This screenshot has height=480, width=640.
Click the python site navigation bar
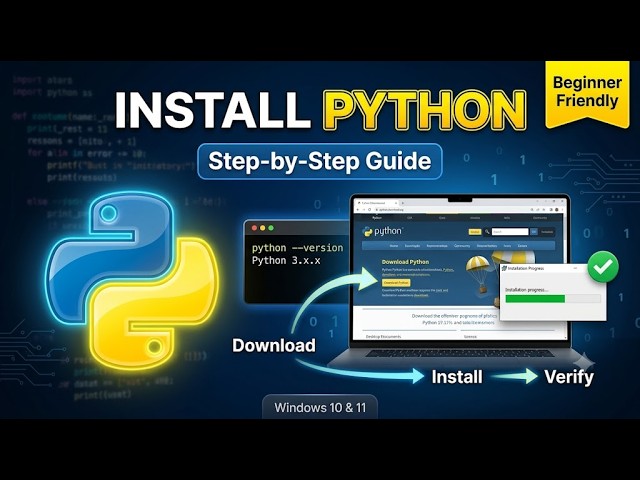pyautogui.click(x=458, y=246)
